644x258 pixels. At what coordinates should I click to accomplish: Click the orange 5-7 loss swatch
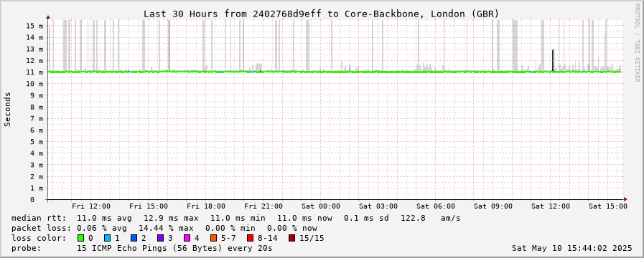213,238
